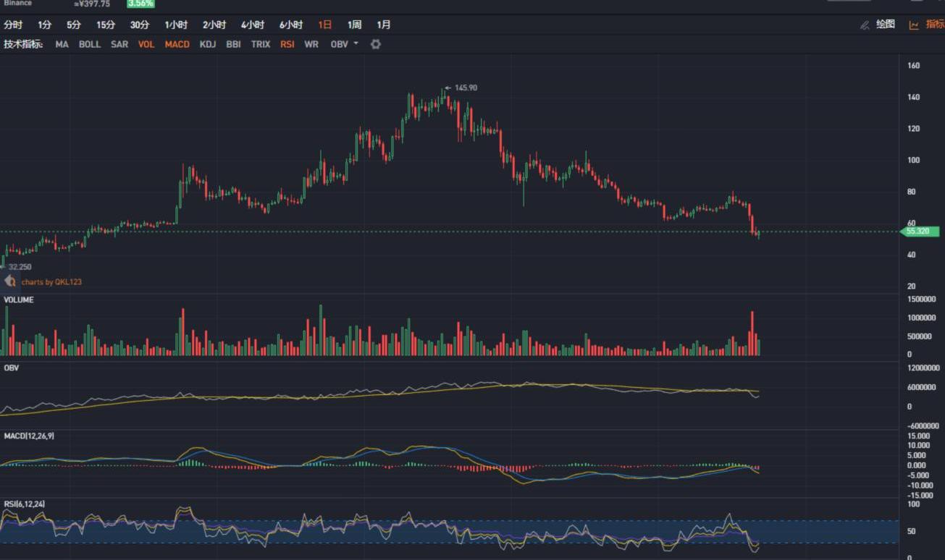Switch to the 分时 time-sharing view
Image resolution: width=945 pixels, height=560 pixels.
[x=13, y=25]
